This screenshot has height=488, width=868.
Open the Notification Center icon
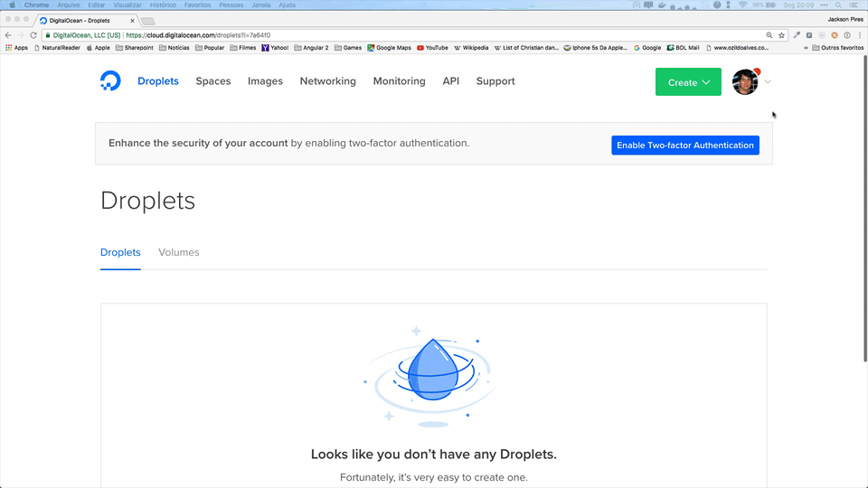point(854,5)
